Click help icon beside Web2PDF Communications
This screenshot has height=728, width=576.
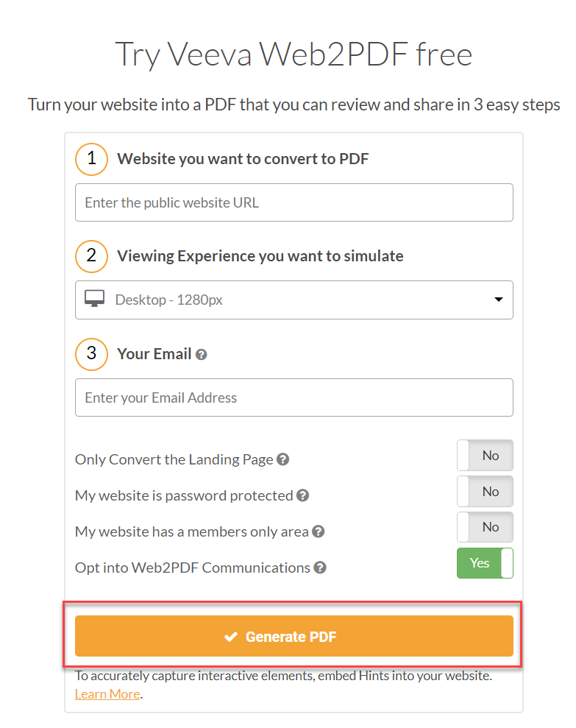pos(319,568)
